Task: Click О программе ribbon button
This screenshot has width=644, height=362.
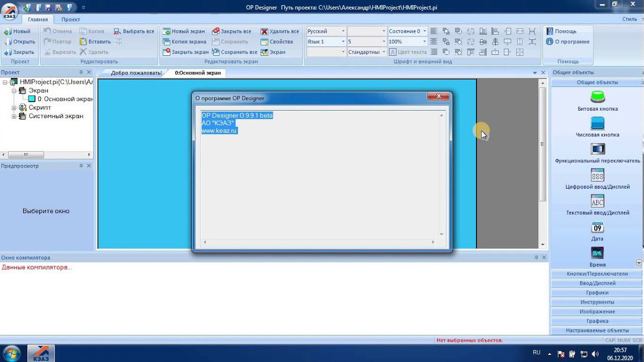Action: (x=568, y=42)
